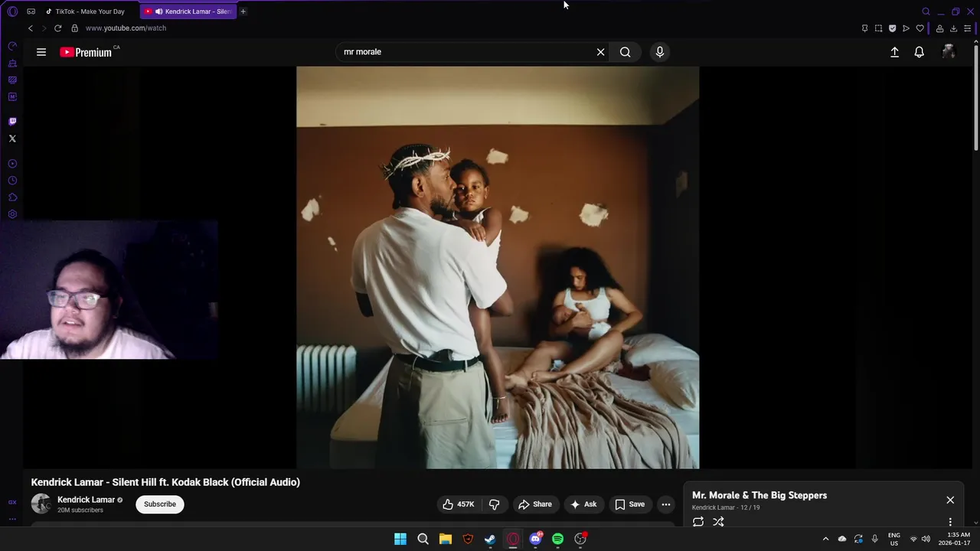980x551 pixels.
Task: Share the video
Action: tap(535, 504)
